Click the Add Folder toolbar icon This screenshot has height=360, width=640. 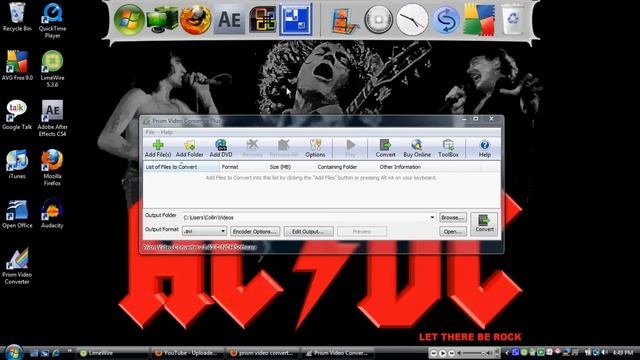[189, 148]
